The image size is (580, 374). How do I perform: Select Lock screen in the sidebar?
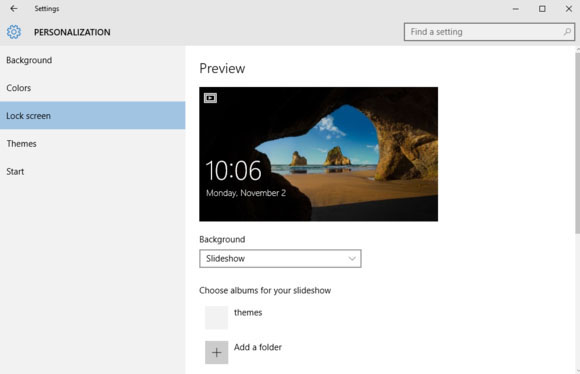92,115
